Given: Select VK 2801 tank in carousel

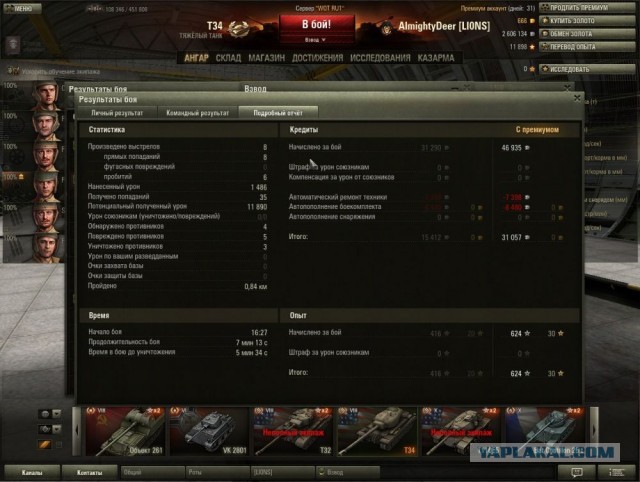Looking at the screenshot, I should coord(209,431).
